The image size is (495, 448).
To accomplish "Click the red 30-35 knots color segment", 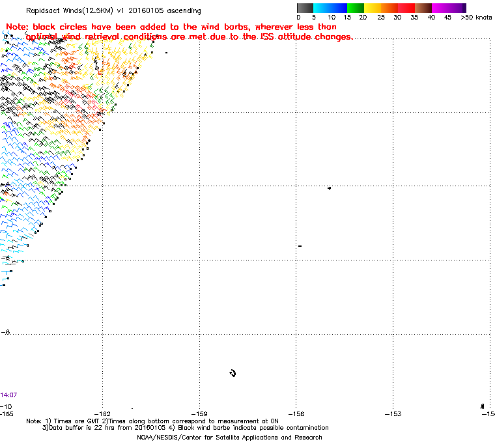I will click(406, 8).
